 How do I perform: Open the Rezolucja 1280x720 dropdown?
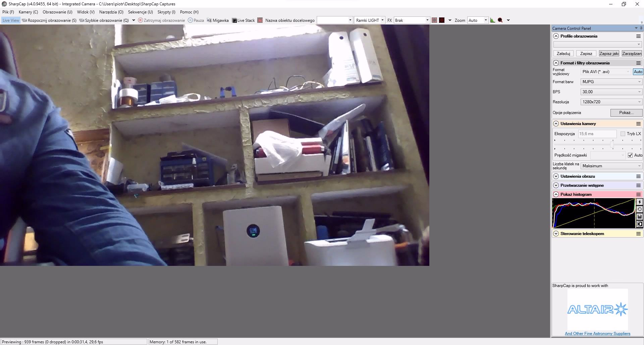click(x=611, y=102)
